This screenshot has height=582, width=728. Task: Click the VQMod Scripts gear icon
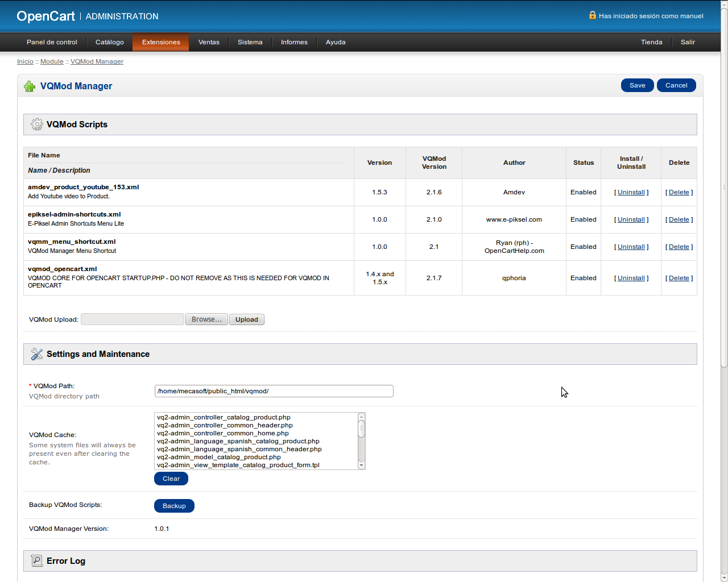(x=37, y=124)
